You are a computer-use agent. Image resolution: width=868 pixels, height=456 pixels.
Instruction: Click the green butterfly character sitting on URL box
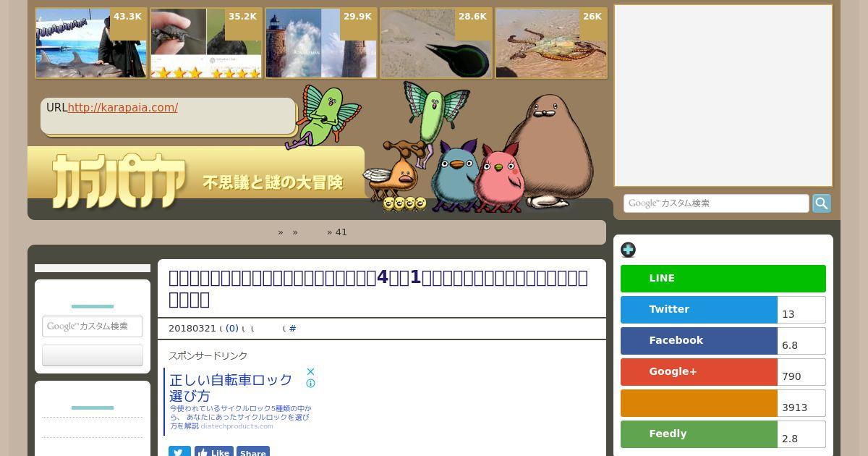[x=322, y=116]
